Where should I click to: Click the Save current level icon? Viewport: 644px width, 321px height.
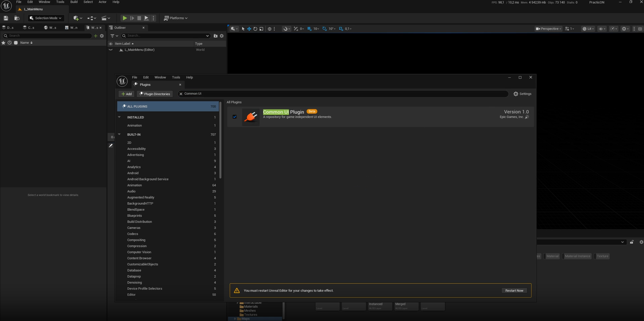click(x=6, y=18)
